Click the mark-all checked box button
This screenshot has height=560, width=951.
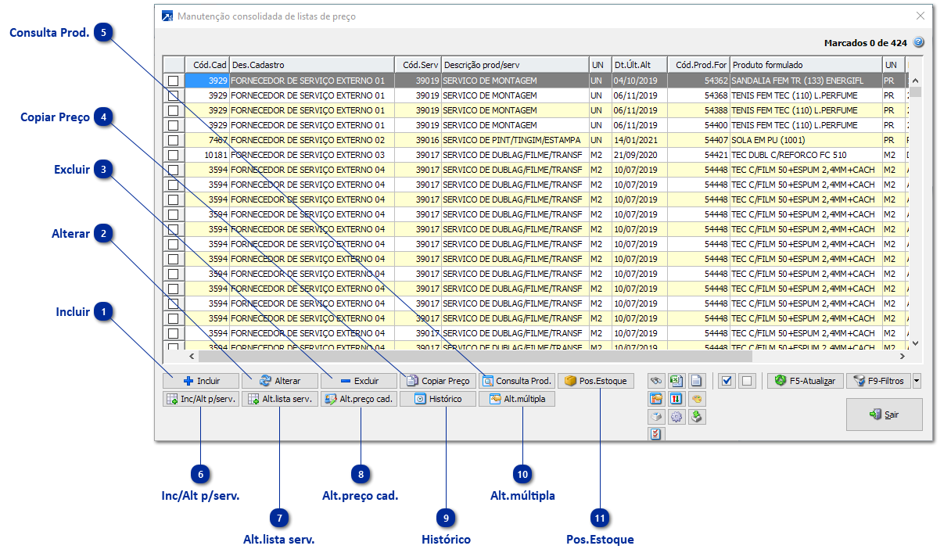727,381
